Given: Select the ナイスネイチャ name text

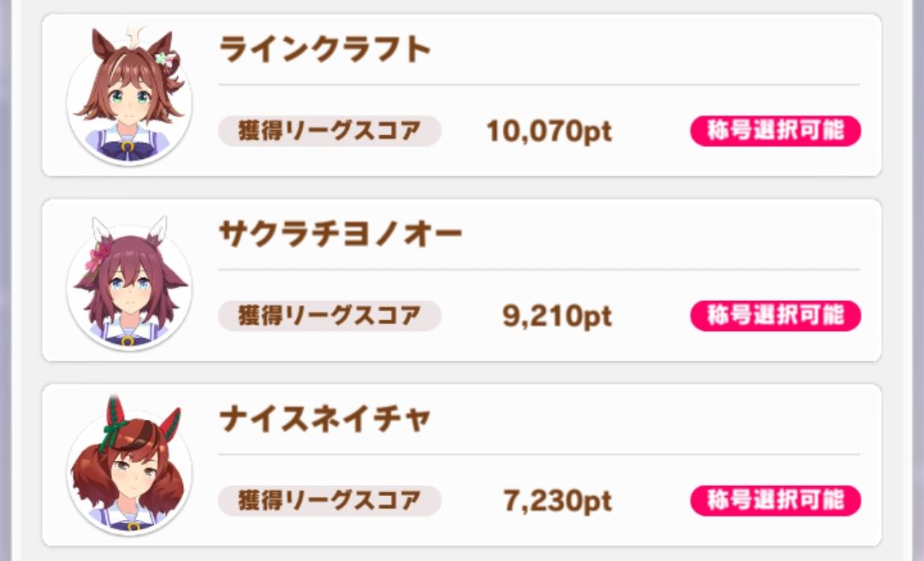Looking at the screenshot, I should point(325,418).
